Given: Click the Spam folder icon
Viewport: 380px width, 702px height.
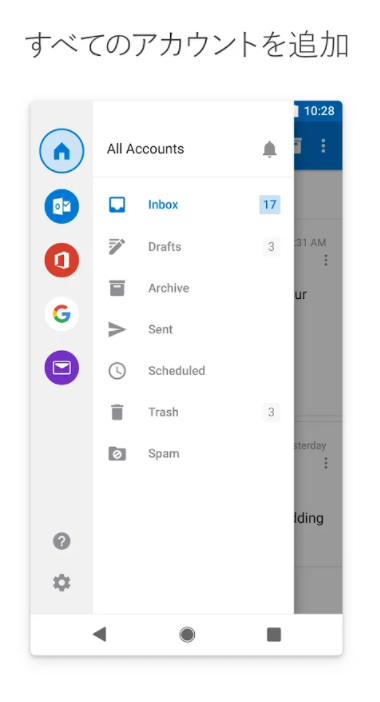Looking at the screenshot, I should pyautogui.click(x=117, y=454).
